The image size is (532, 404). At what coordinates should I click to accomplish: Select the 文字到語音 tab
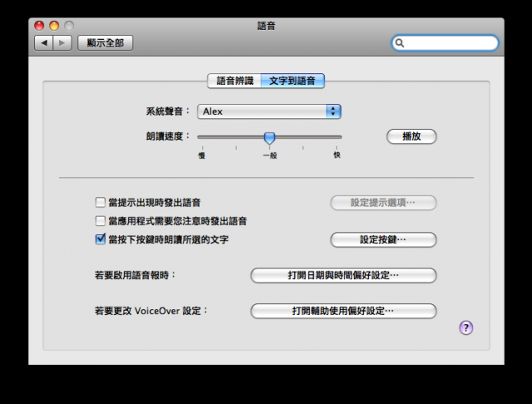pos(293,81)
